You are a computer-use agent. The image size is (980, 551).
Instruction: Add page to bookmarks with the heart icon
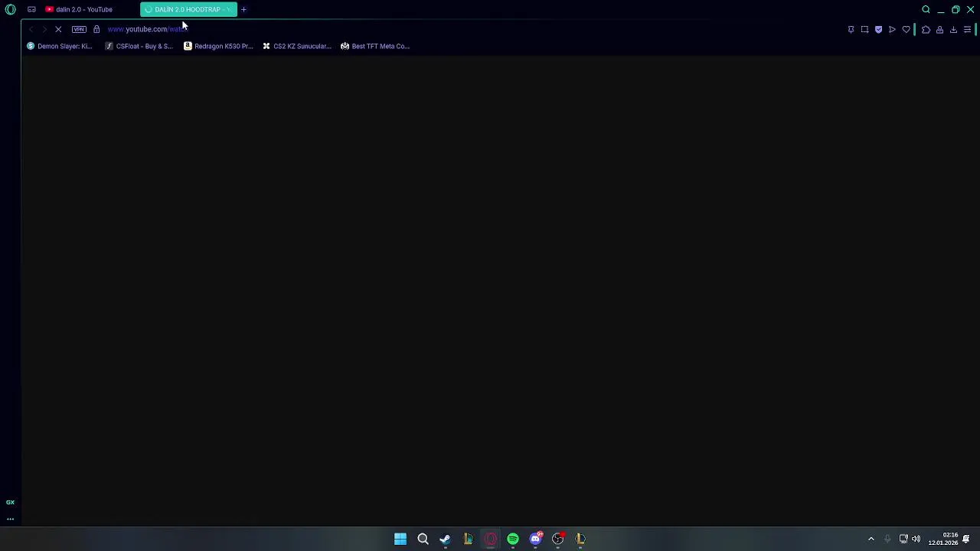[906, 29]
